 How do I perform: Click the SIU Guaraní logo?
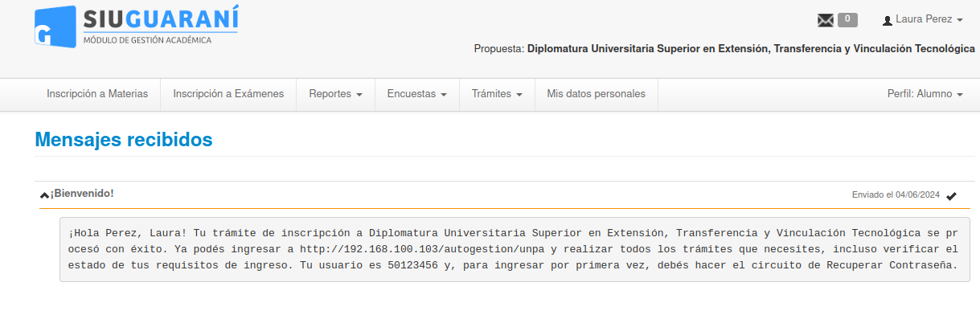[x=137, y=27]
